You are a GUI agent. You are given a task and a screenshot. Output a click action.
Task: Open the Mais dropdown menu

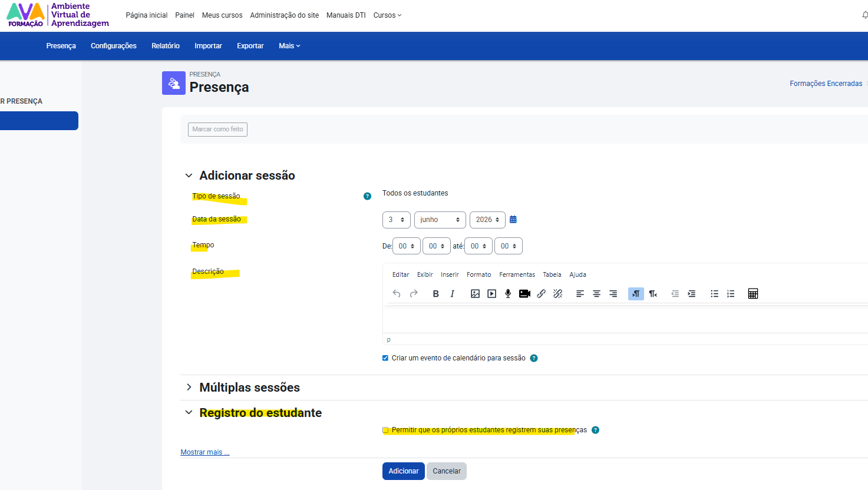[289, 46]
